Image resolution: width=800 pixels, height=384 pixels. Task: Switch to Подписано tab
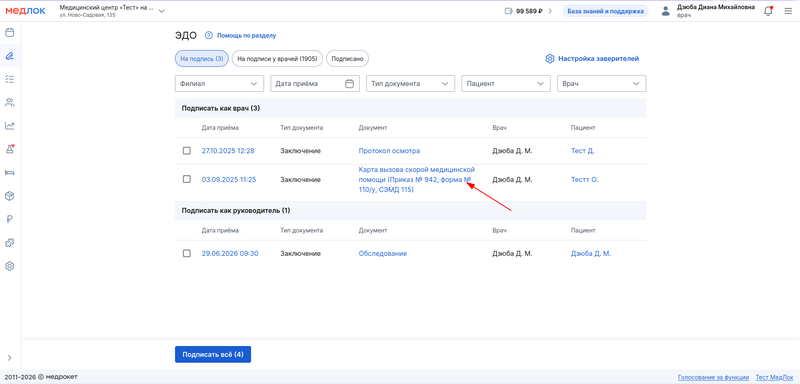[x=347, y=59]
